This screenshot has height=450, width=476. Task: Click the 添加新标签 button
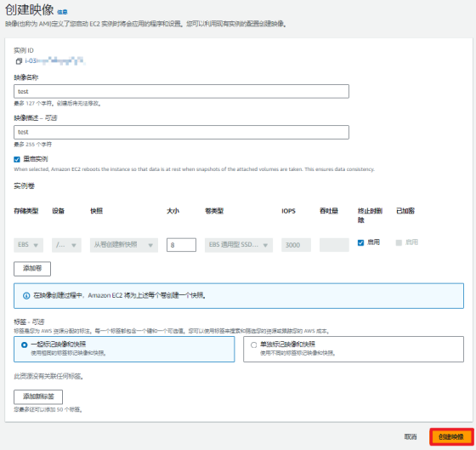pyautogui.click(x=38, y=396)
